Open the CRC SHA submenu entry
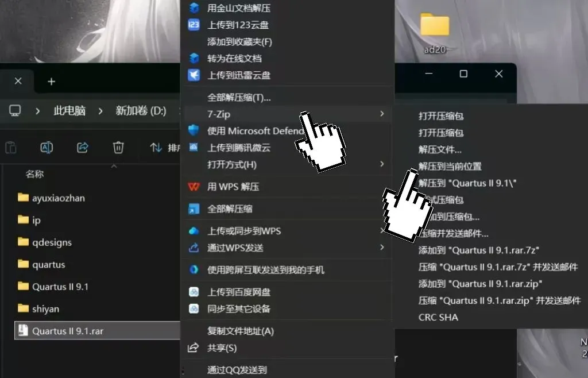The width and height of the screenshot is (588, 378). (x=438, y=317)
